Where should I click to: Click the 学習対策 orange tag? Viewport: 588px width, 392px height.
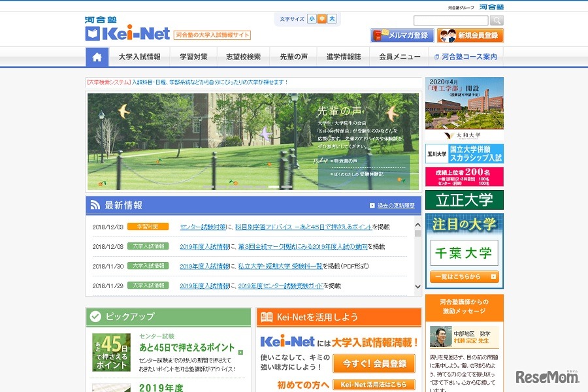pos(148,227)
